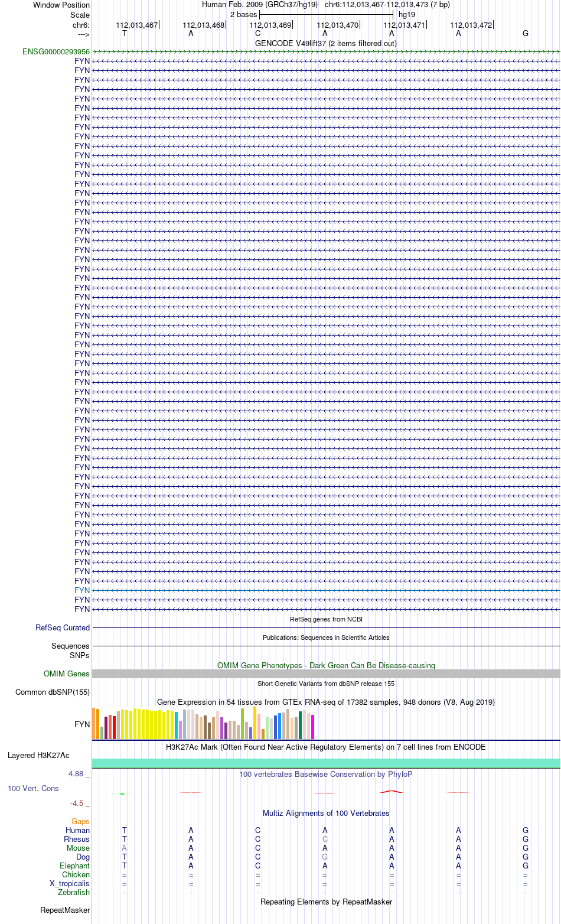The width and height of the screenshot is (561, 924).
Task: Open the RefSeq Curated track label
Action: tap(63, 628)
